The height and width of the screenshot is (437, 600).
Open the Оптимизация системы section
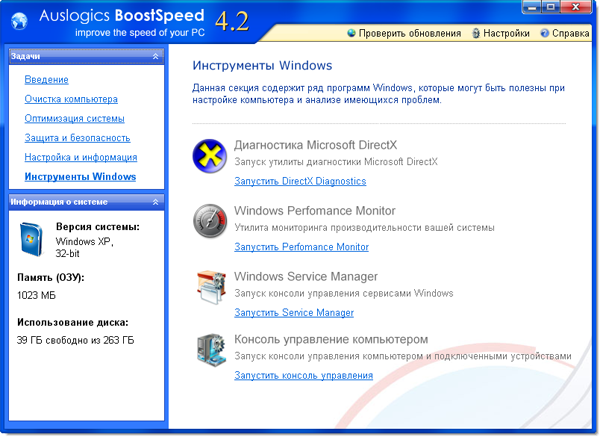pos(75,119)
